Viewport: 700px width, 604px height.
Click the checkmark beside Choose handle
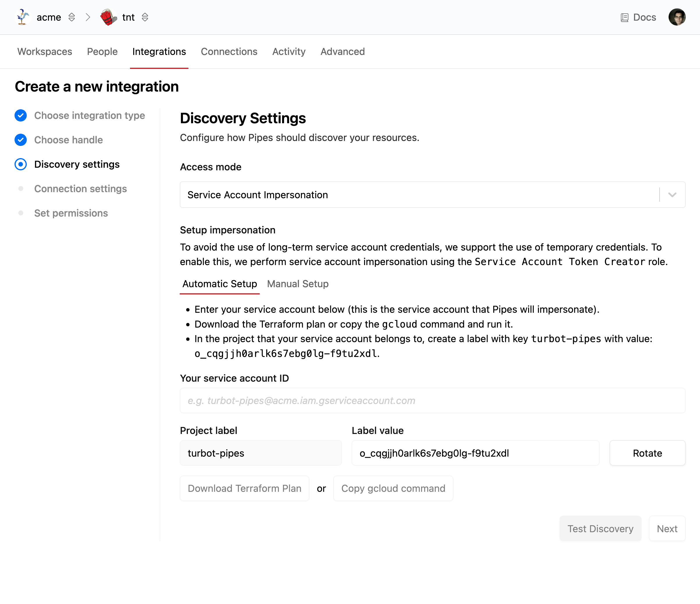click(21, 140)
